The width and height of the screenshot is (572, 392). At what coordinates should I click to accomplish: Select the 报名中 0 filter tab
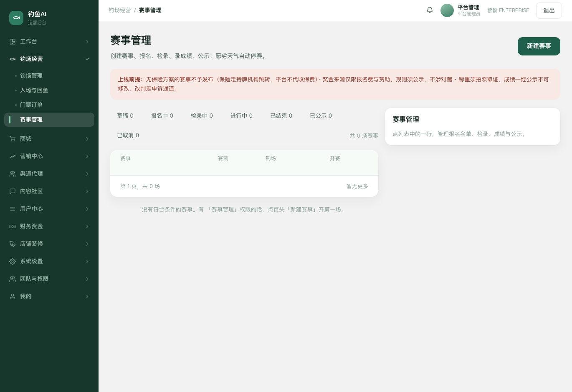(x=162, y=116)
